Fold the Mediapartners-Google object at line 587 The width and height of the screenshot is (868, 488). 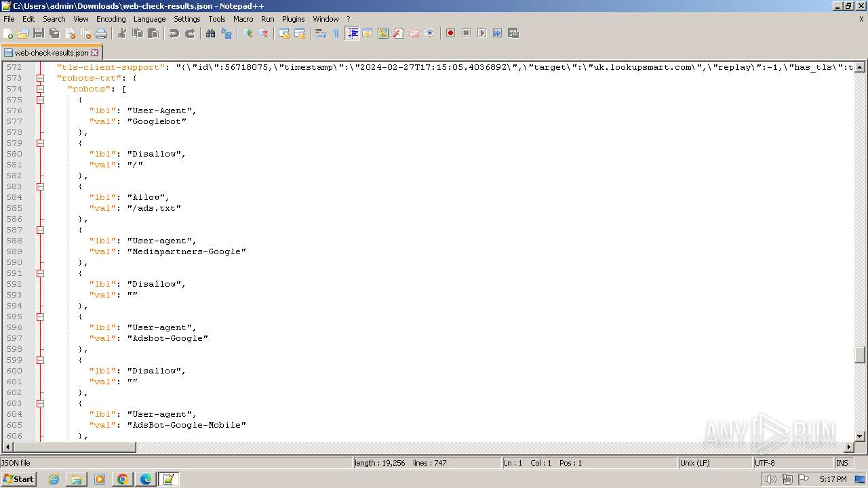(41, 230)
